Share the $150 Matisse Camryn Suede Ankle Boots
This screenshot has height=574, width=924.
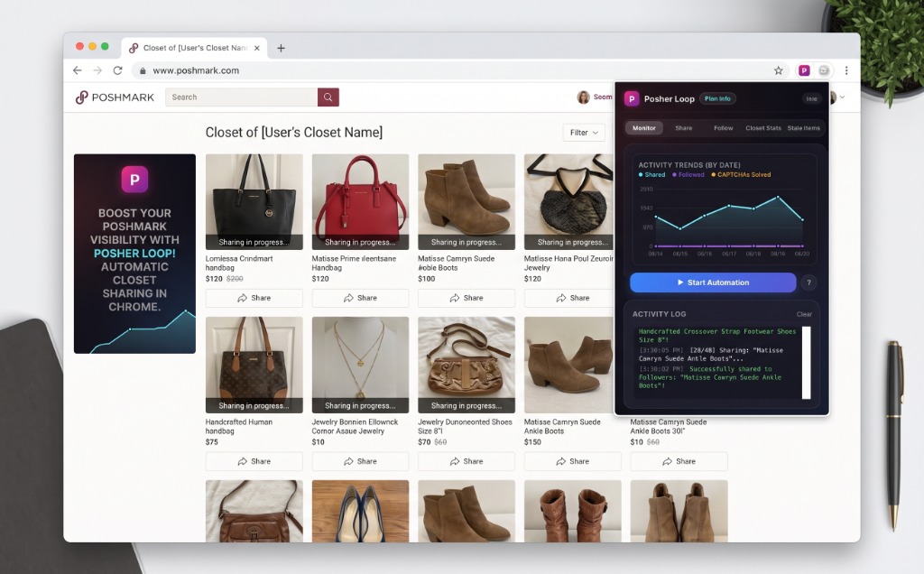coord(572,461)
